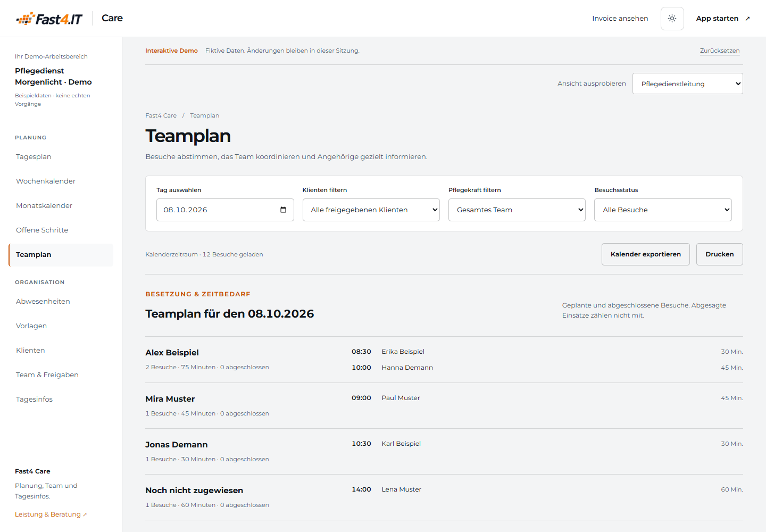Image resolution: width=766 pixels, height=532 pixels.
Task: Click the Leistung & Beratung link
Action: coord(51,514)
